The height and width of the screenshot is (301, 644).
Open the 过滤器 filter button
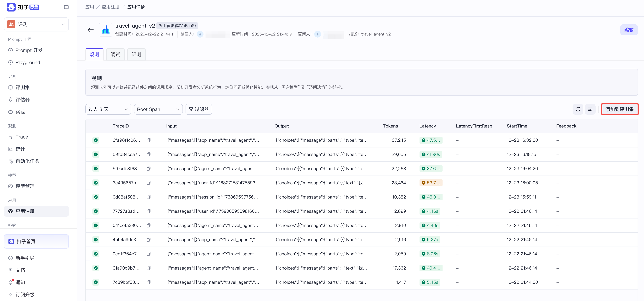[x=199, y=109]
